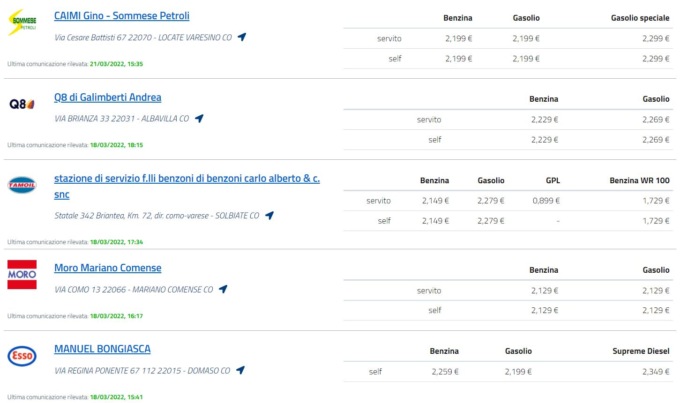Open MANUEL BONGIASCA station link

tap(102, 349)
